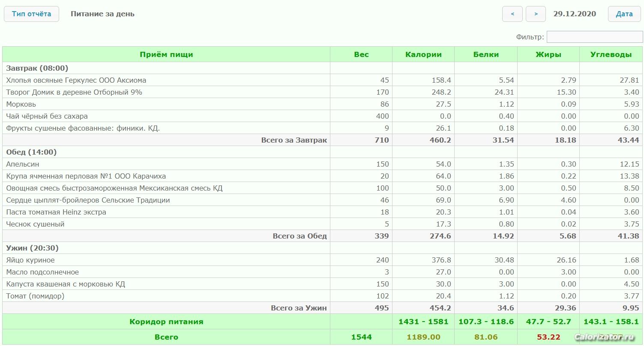The image size is (644, 346).
Task: Select Чеснок сушеный row
Action: (322, 224)
